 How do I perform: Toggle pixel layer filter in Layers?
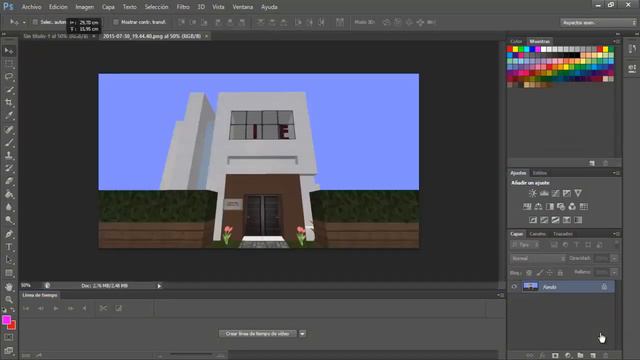[x=554, y=245]
